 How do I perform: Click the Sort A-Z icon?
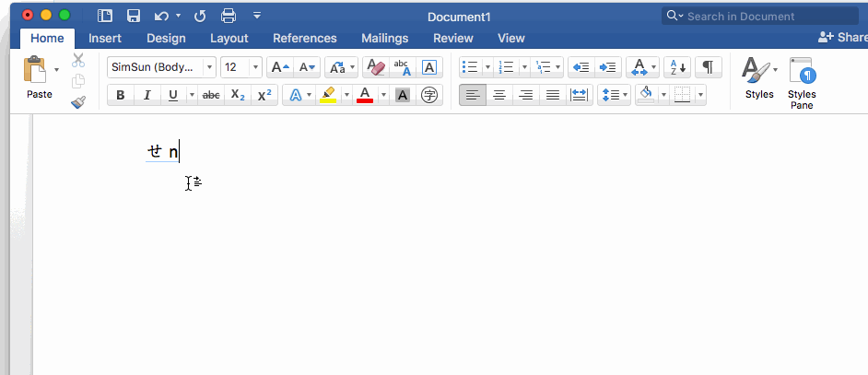pos(677,67)
